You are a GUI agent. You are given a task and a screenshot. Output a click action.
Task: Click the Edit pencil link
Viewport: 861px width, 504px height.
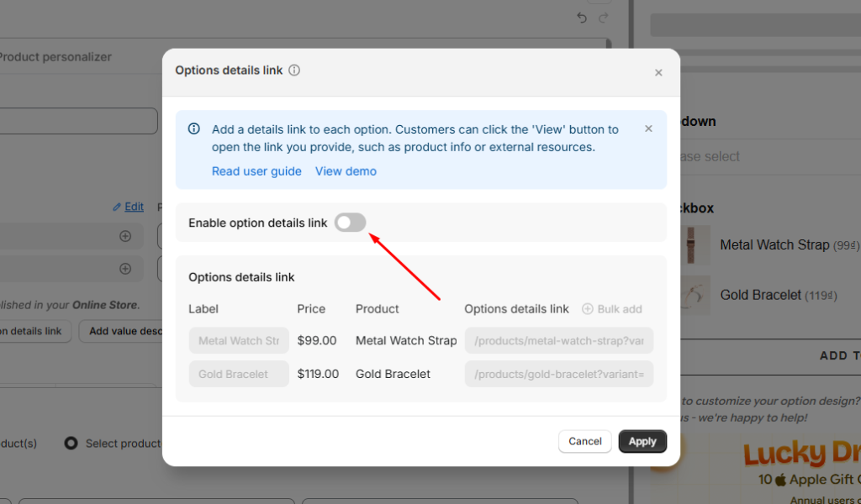128,207
